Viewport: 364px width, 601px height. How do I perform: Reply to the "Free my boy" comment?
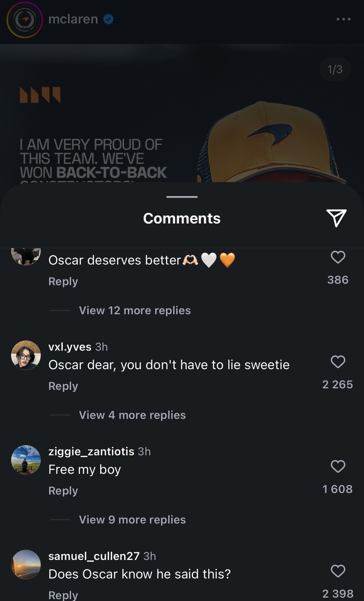click(x=63, y=491)
